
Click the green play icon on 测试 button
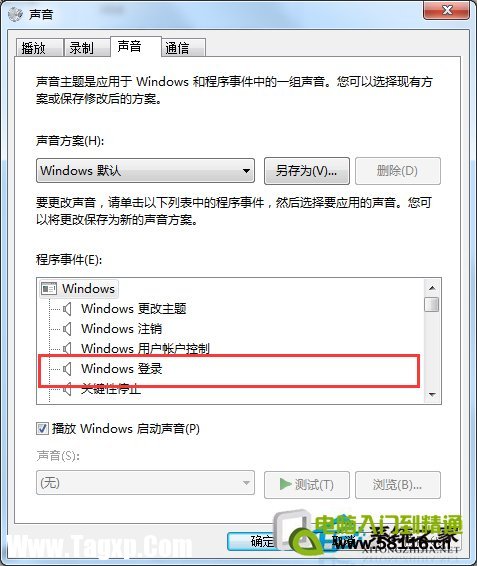(285, 484)
